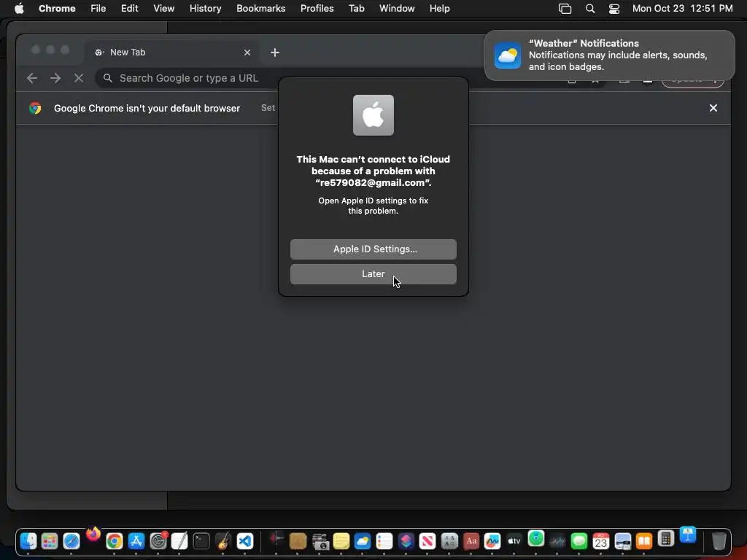Open Dictionary from the Dock
This screenshot has width=747, height=560.
click(471, 541)
